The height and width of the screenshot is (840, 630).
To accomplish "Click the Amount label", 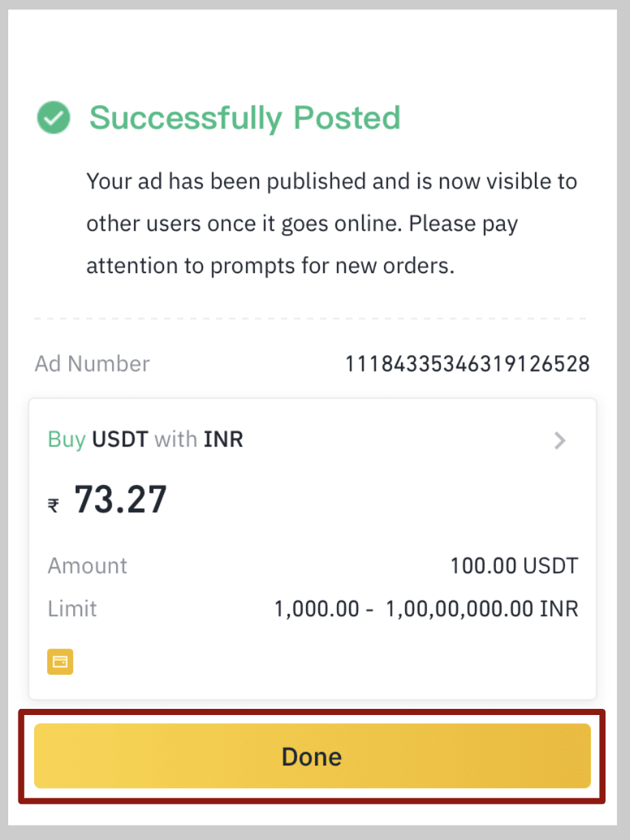I will 87,566.
